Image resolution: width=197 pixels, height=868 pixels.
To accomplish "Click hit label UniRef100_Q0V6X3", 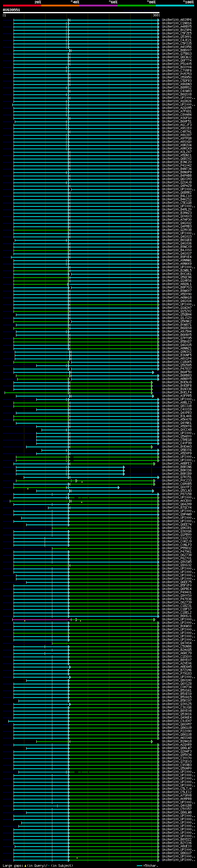I will pos(177,216).
